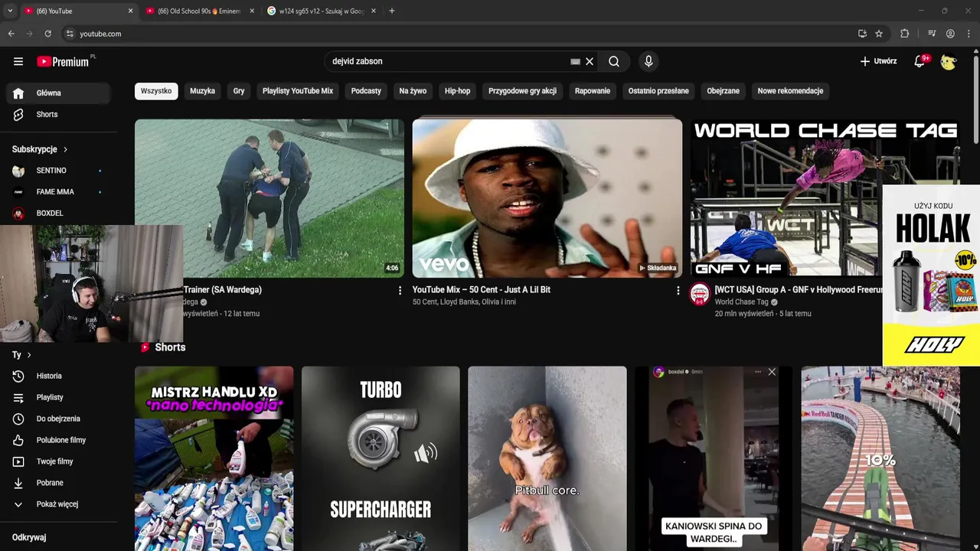Open YouTube Mix 50 Cent title link

click(x=482, y=290)
